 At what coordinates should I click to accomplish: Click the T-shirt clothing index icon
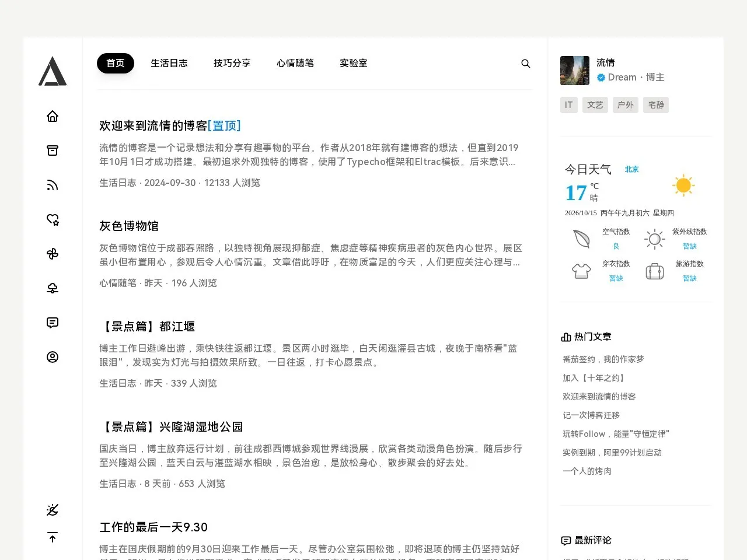pos(581,271)
